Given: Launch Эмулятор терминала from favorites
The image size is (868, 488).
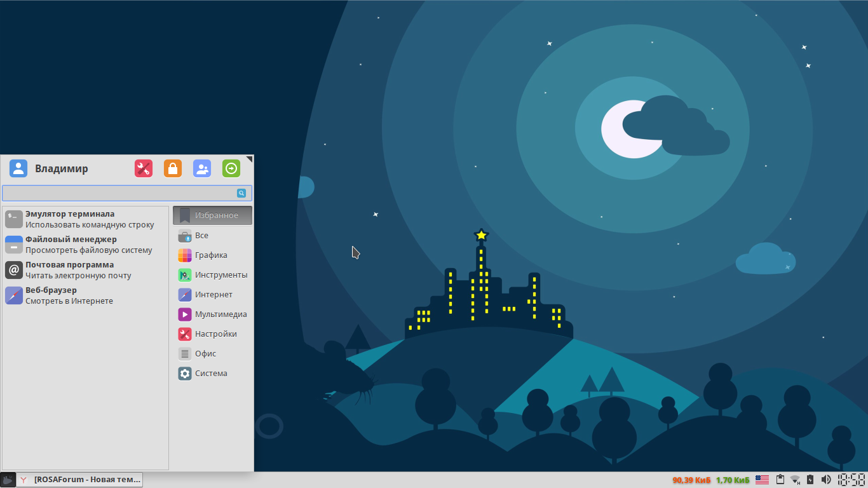Looking at the screenshot, I should pos(86,219).
